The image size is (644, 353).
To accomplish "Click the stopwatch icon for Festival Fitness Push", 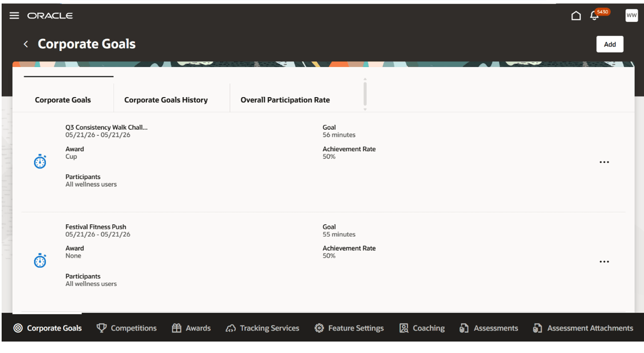I will (40, 260).
